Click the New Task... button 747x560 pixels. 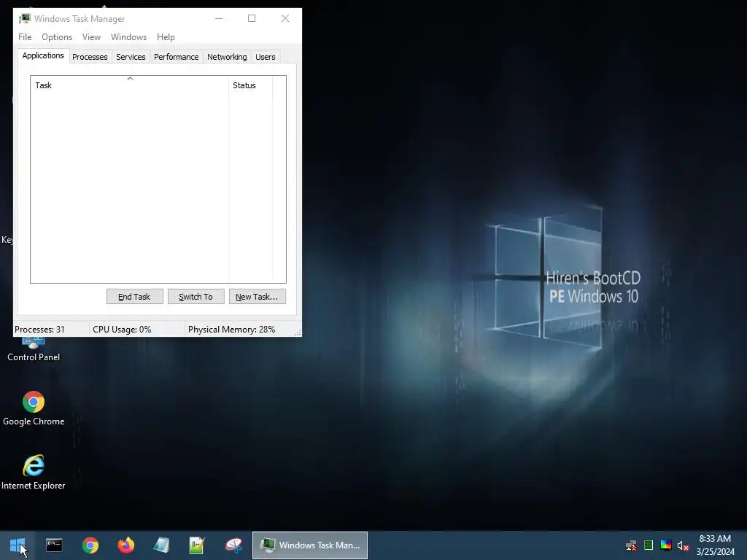[x=258, y=297]
